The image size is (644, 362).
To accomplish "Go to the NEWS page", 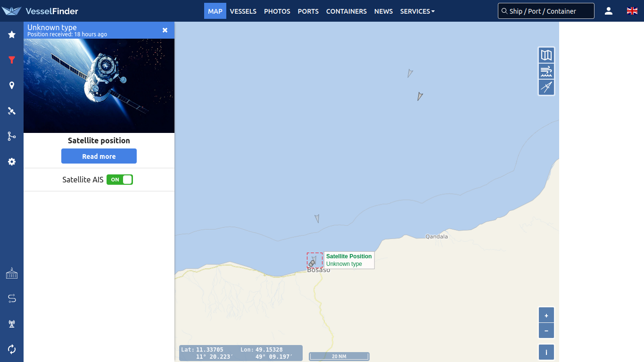I will (x=383, y=11).
